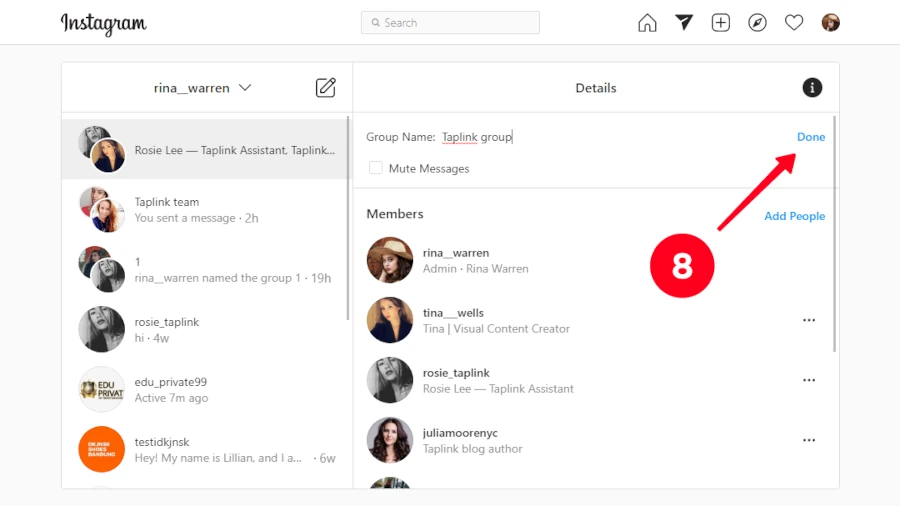Open profile avatar in top bar
The width and height of the screenshot is (900, 506).
click(830, 22)
